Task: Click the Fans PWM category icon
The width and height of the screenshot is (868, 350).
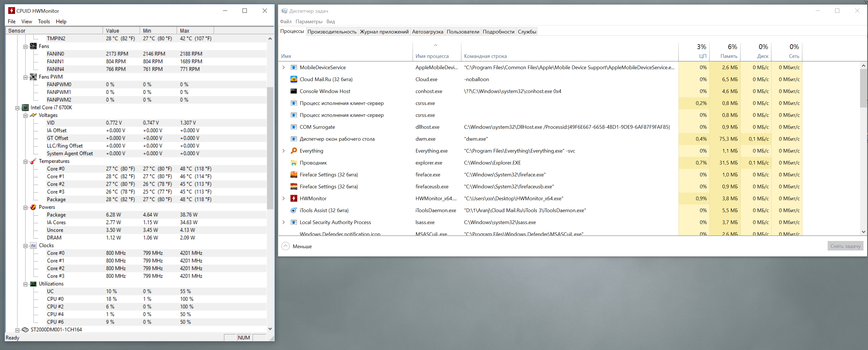Action: pyautogui.click(x=33, y=77)
